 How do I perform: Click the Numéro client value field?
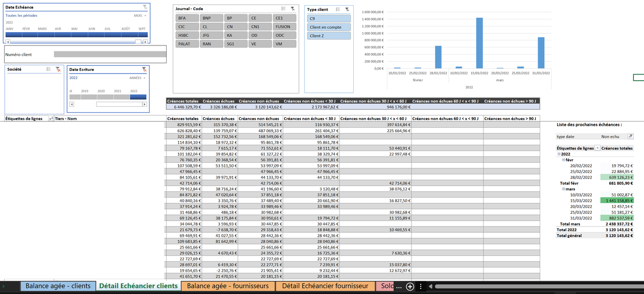tap(110, 54)
